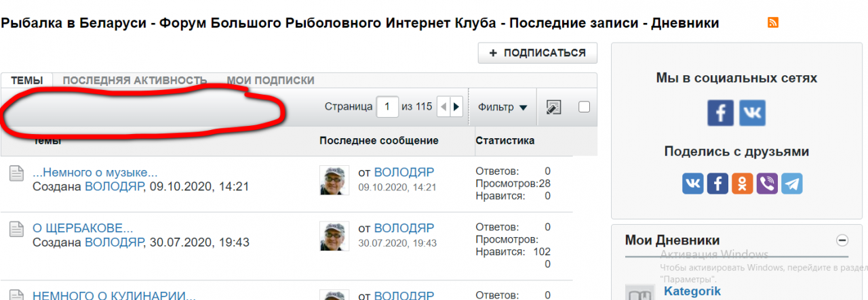Open topic "О ЩЕРБАКОВЕ..."
Screen dimensions: 868x300
tap(83, 228)
